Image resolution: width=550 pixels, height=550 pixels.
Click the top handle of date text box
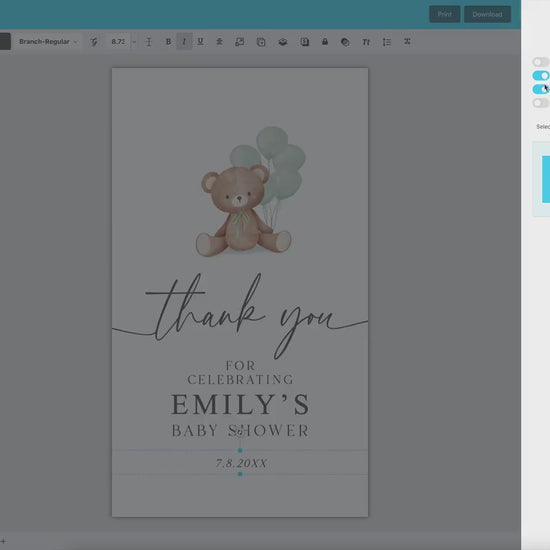[240, 450]
